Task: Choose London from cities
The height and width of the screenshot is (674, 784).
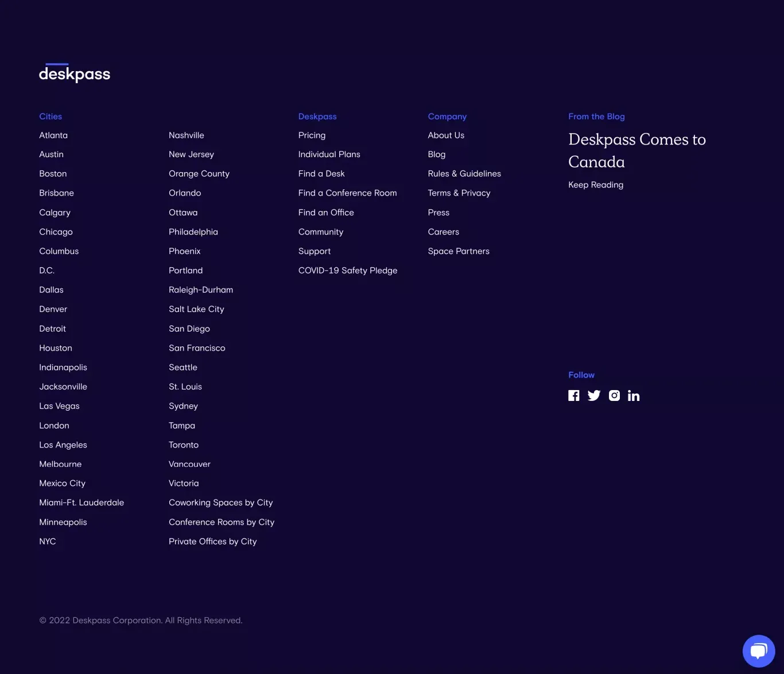Action: 54,426
